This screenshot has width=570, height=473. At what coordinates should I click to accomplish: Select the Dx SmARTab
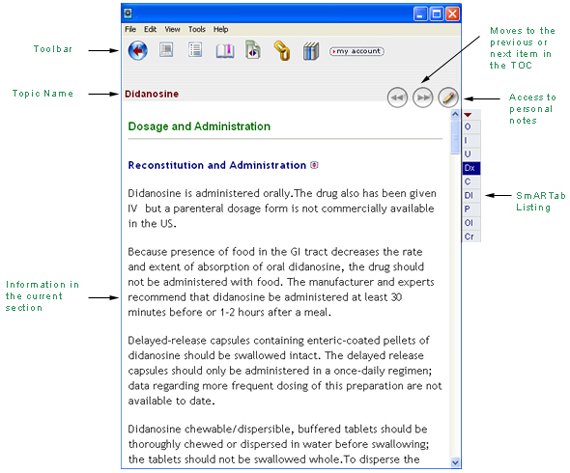coord(471,168)
